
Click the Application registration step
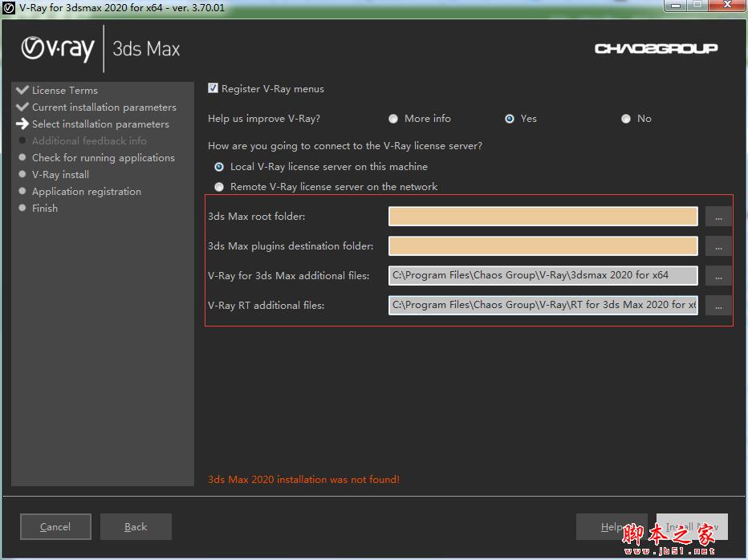click(x=87, y=192)
